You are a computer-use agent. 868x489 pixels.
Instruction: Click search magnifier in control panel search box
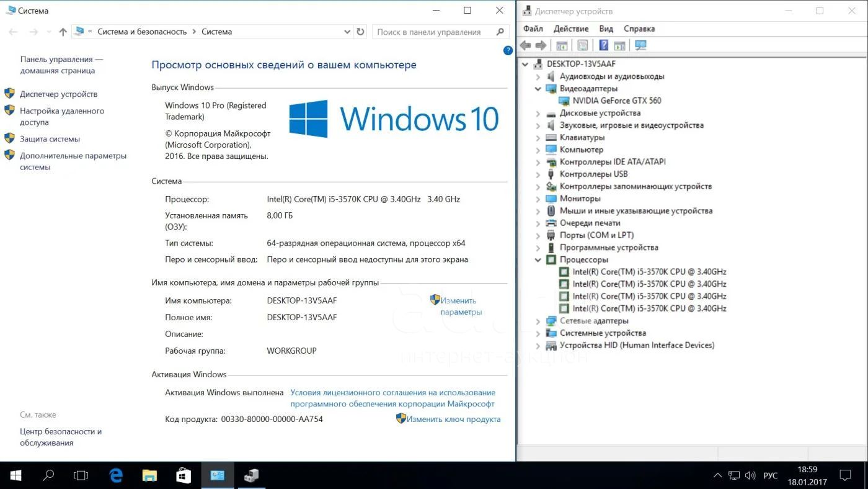coord(500,32)
